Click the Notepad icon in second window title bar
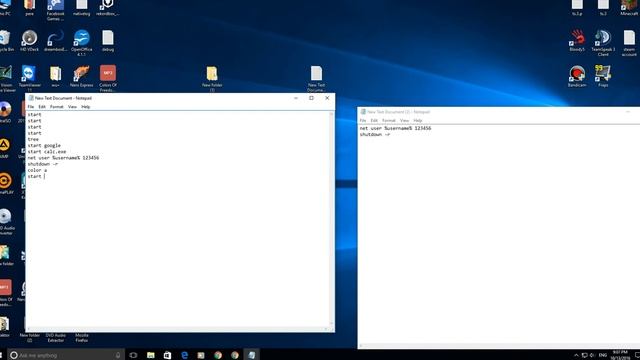This screenshot has width=640, height=360. [x=363, y=112]
